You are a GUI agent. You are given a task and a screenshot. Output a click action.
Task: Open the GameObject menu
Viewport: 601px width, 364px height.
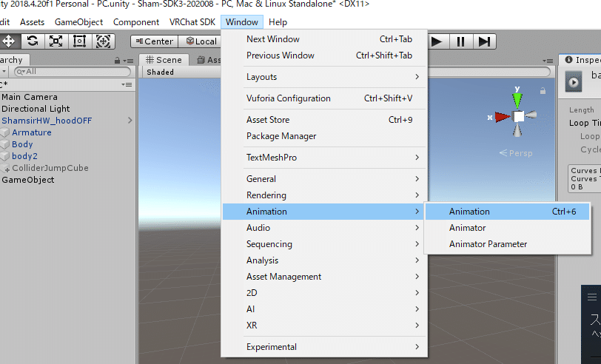point(78,22)
